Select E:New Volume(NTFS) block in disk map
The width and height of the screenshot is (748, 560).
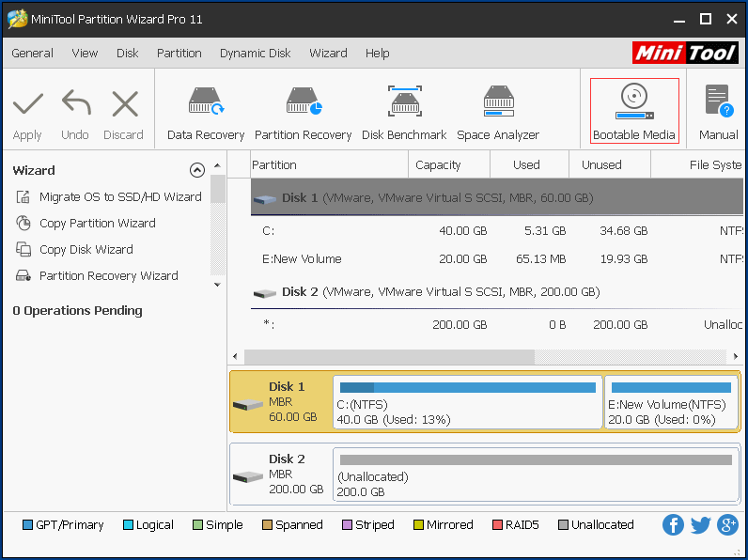(671, 402)
